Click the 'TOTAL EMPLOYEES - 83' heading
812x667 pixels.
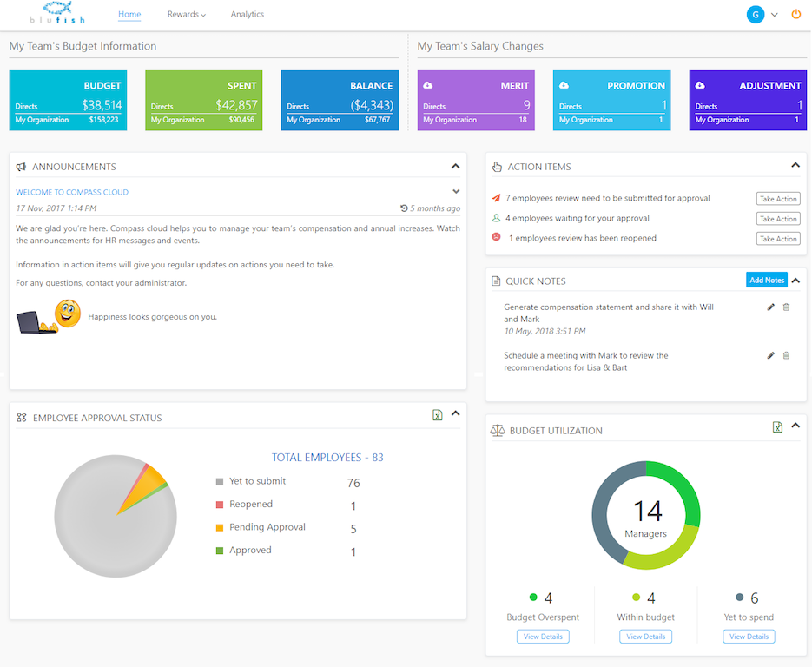pos(327,458)
